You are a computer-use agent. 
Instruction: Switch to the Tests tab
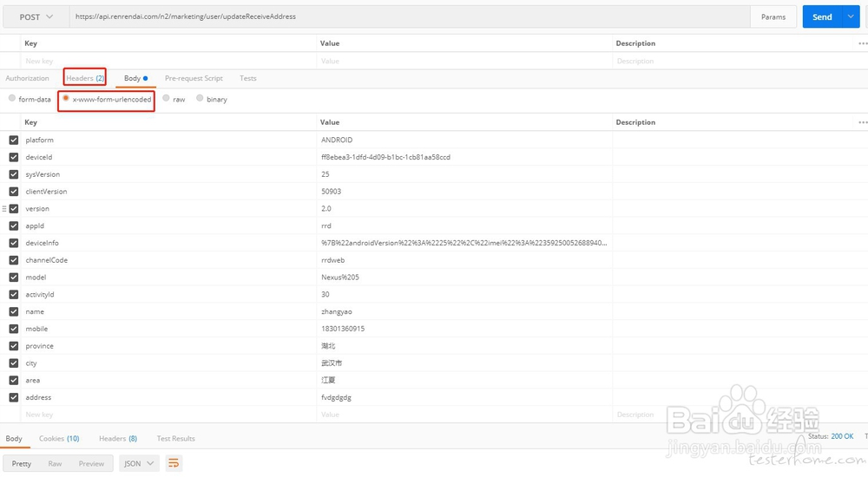tap(248, 78)
